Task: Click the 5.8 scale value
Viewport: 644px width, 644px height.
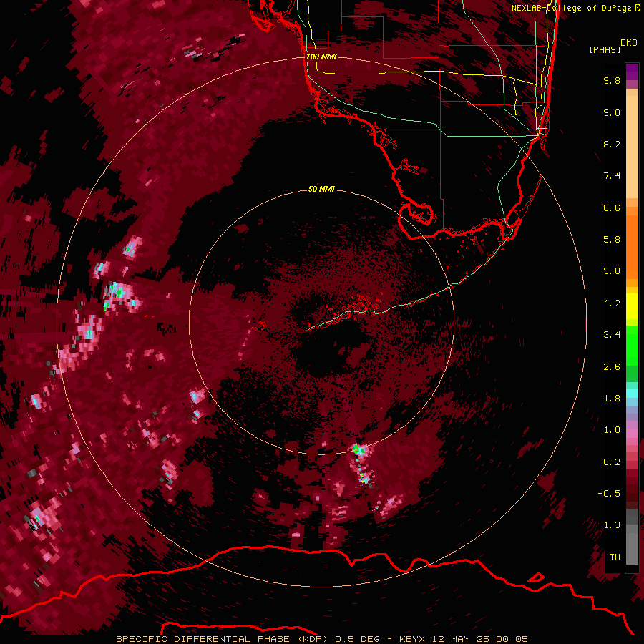Action: tap(612, 240)
